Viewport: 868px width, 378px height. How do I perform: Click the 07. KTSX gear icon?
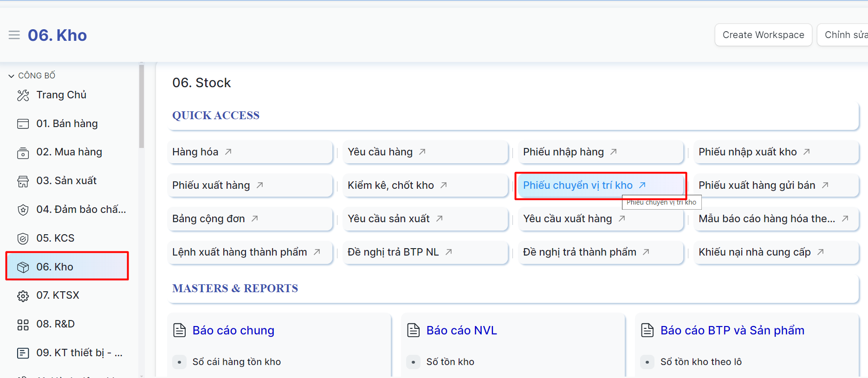point(23,296)
